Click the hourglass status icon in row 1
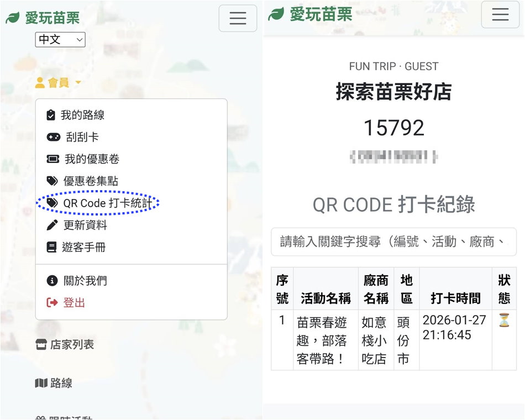 tap(503, 320)
